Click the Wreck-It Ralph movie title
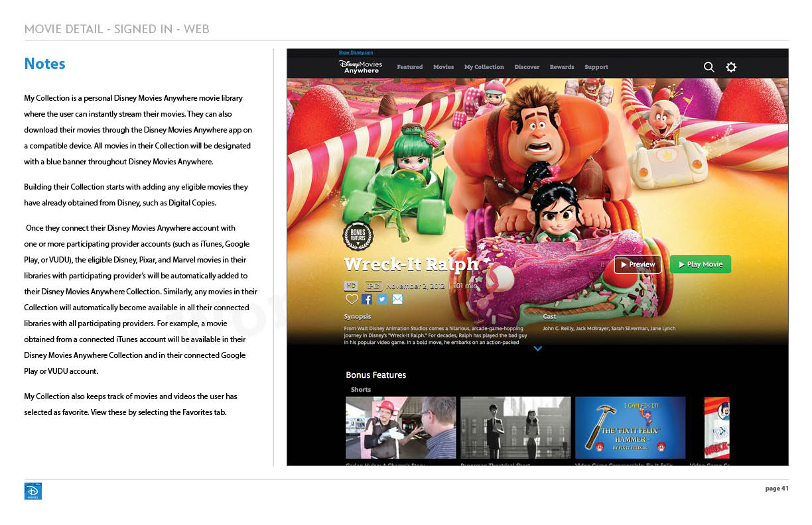This screenshot has width=812, height=525. (x=411, y=264)
